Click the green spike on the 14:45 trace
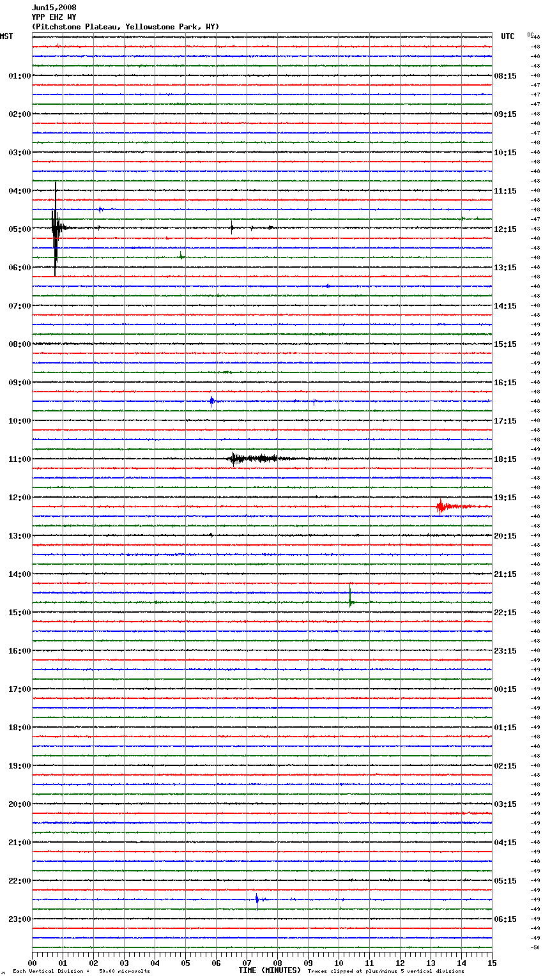This screenshot has width=543, height=980. (x=350, y=597)
